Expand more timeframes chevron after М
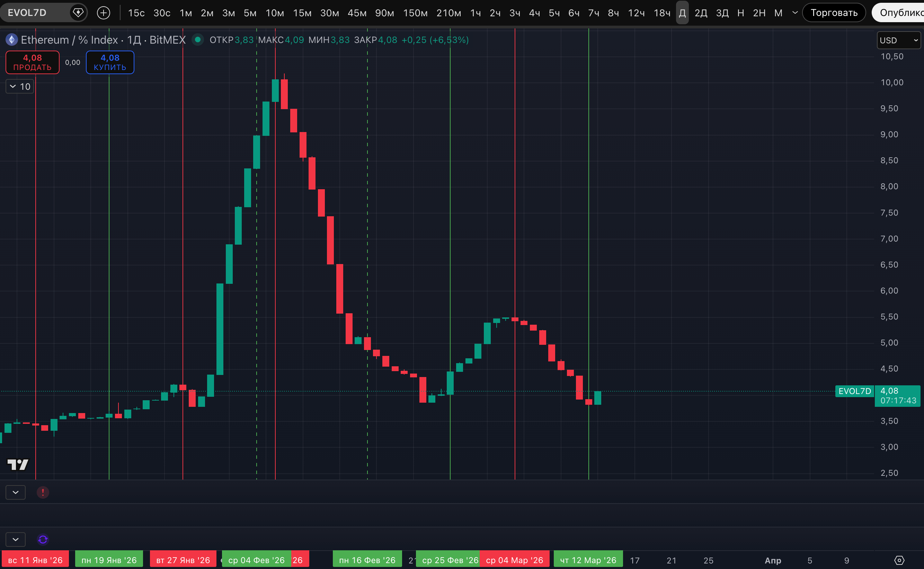 [x=795, y=13]
